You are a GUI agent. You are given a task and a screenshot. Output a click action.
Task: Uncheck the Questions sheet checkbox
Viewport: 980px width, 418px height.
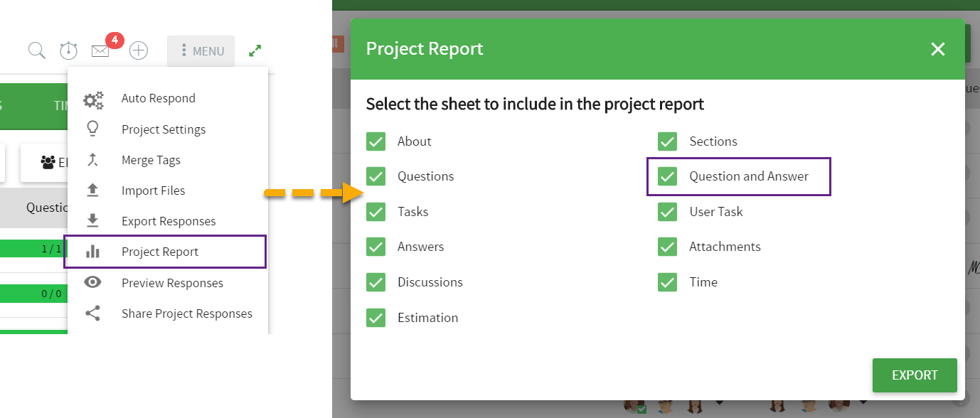point(376,176)
